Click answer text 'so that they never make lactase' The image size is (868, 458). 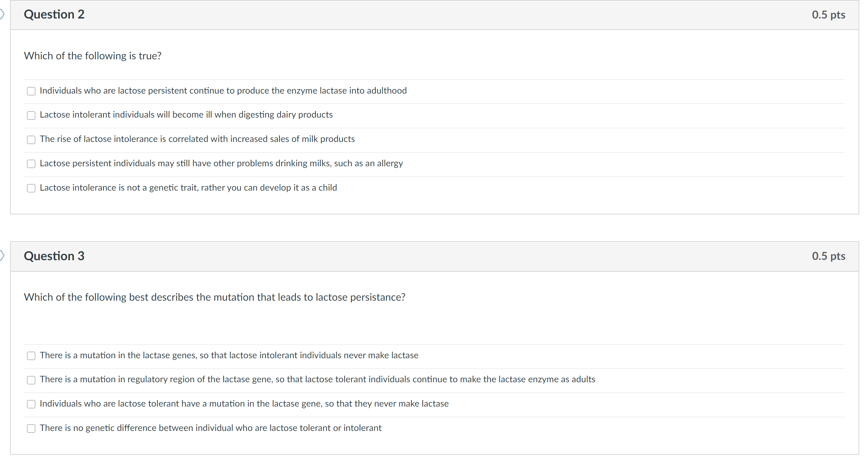coord(386,403)
